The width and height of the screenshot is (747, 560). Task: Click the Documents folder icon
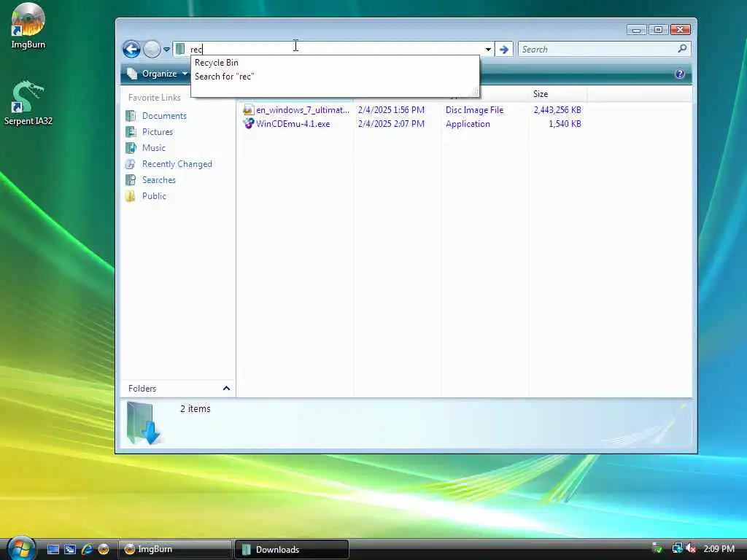pyautogui.click(x=131, y=116)
